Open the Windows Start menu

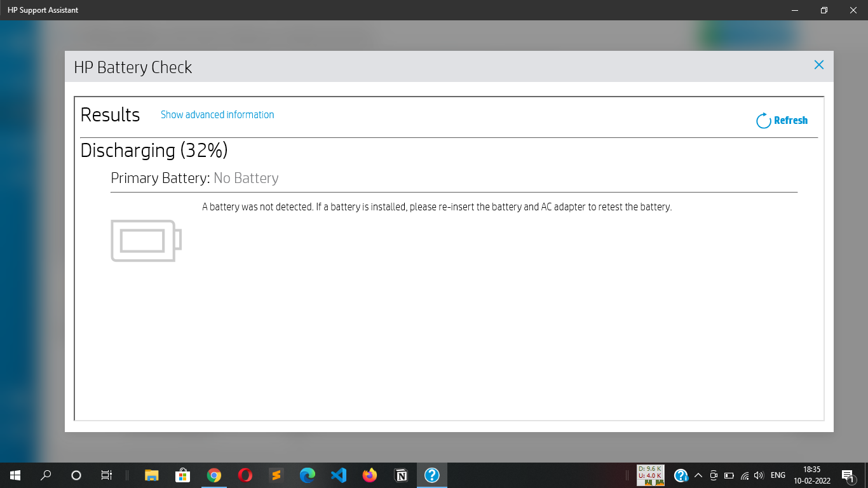[15, 475]
